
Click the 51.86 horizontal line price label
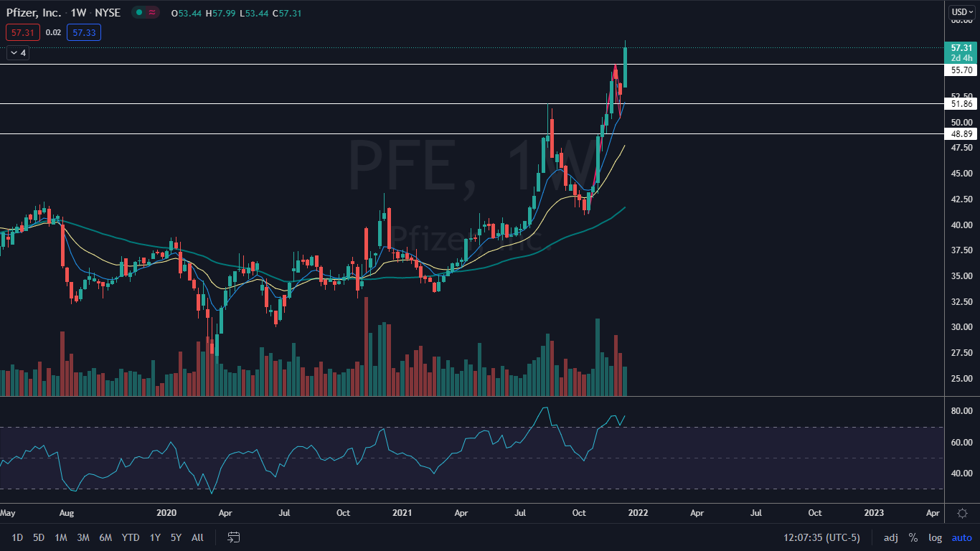click(x=961, y=104)
